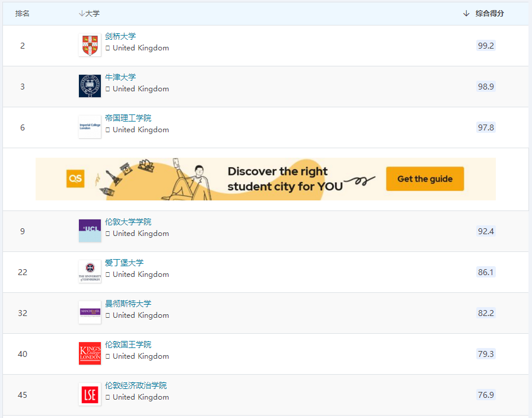This screenshot has height=418, width=532.
Task: Click the King's College London red logo
Action: coord(90,353)
